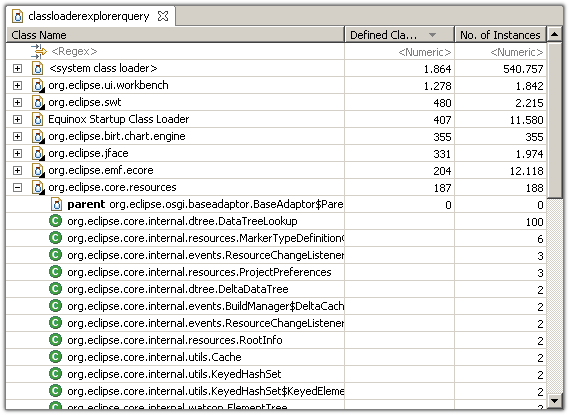Select the internal.utils.Cache row
Viewport: 569px width, 415px height.
click(276, 357)
